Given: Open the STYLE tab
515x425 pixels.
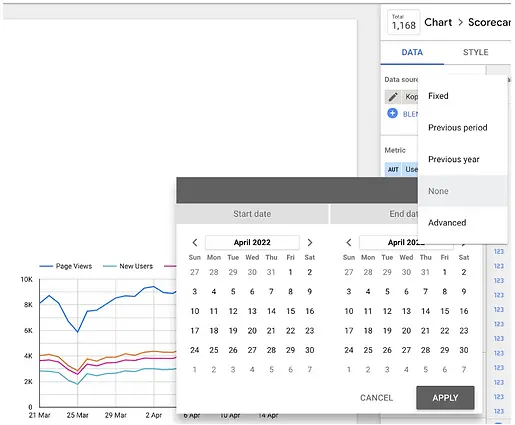Looking at the screenshot, I should coord(476,52).
